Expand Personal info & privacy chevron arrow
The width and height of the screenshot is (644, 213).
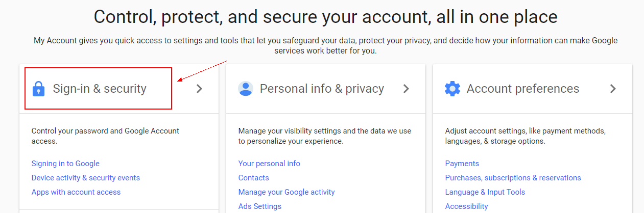click(x=407, y=89)
